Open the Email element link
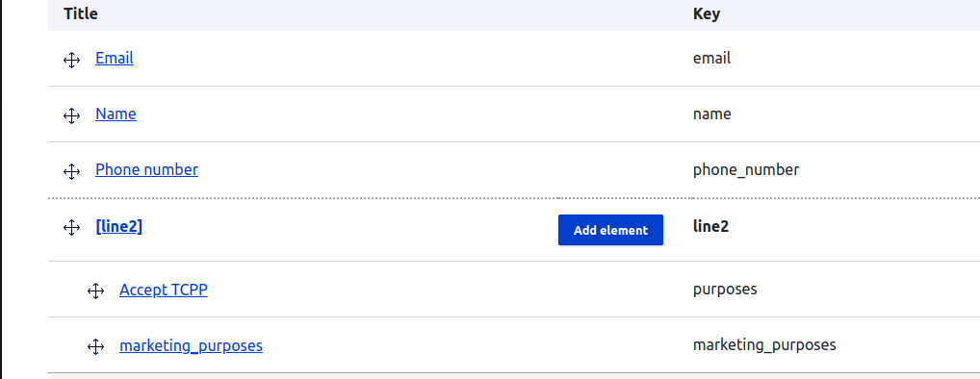 click(x=115, y=58)
